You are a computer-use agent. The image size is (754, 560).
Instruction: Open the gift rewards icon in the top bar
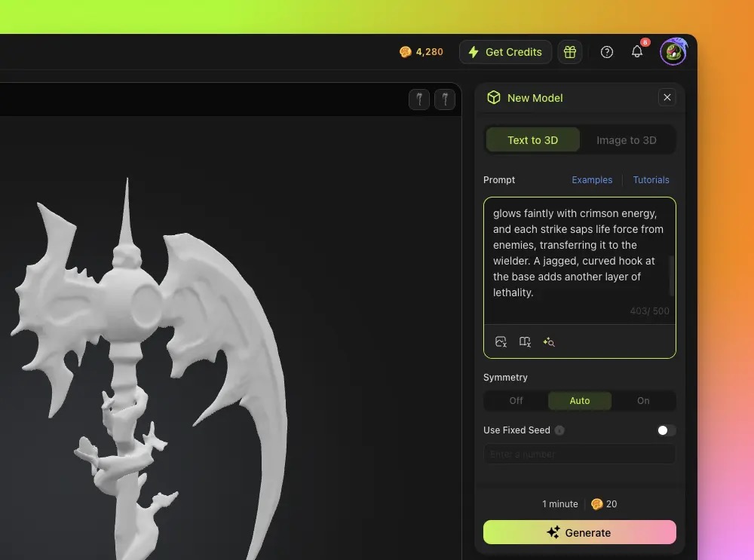point(570,51)
